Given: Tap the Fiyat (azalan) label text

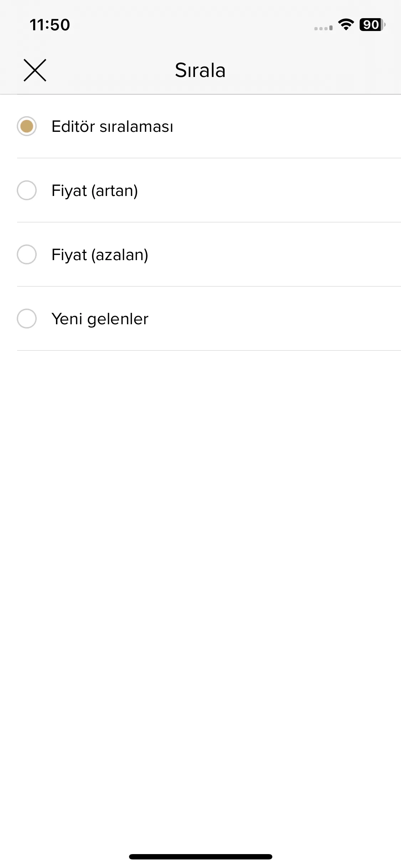Looking at the screenshot, I should [100, 255].
